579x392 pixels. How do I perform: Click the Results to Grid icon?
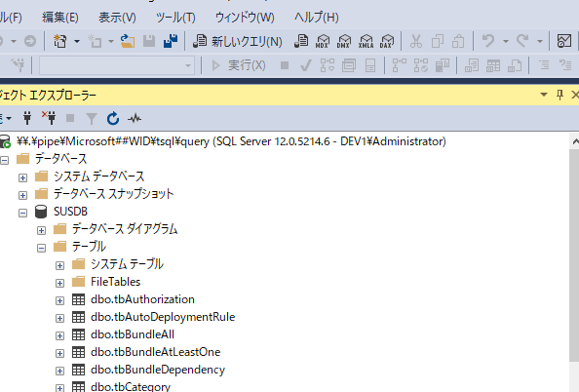tap(493, 65)
